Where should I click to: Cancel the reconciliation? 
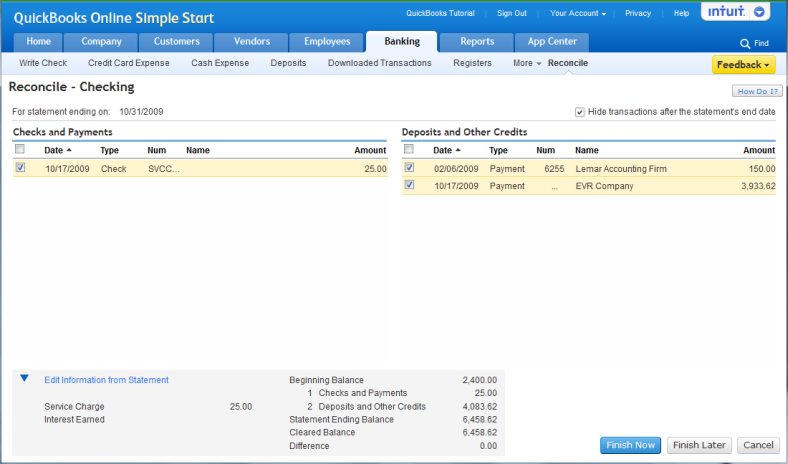[758, 445]
